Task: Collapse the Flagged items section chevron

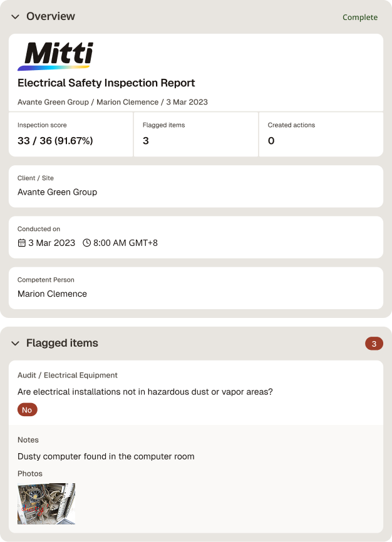Action: point(15,343)
